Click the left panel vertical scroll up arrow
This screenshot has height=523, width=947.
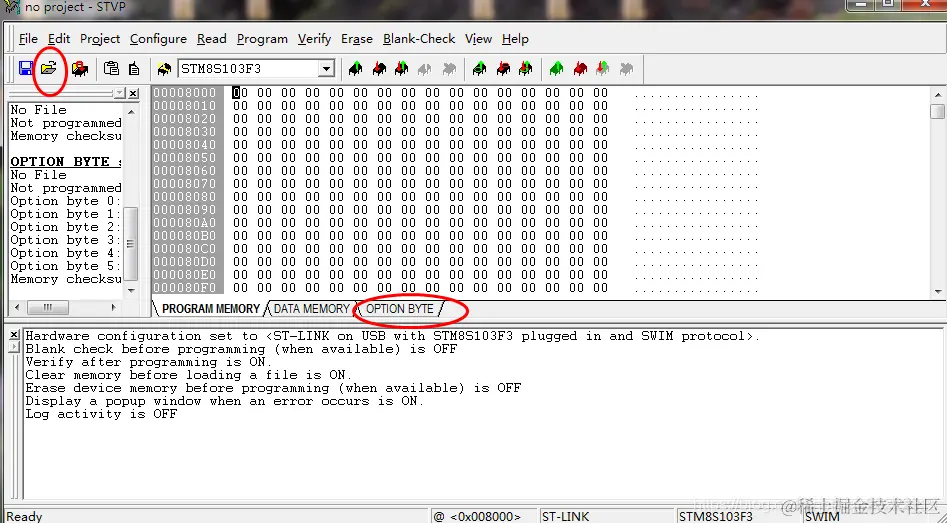(x=131, y=112)
